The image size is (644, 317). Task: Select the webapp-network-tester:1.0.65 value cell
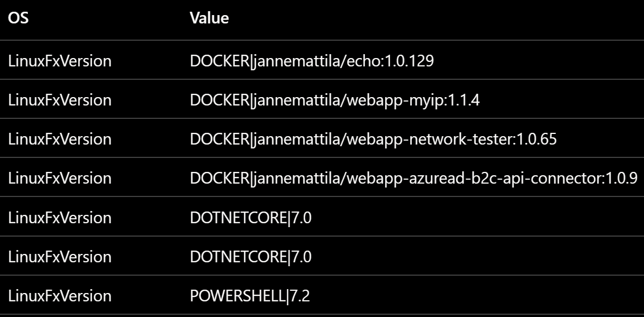click(373, 139)
